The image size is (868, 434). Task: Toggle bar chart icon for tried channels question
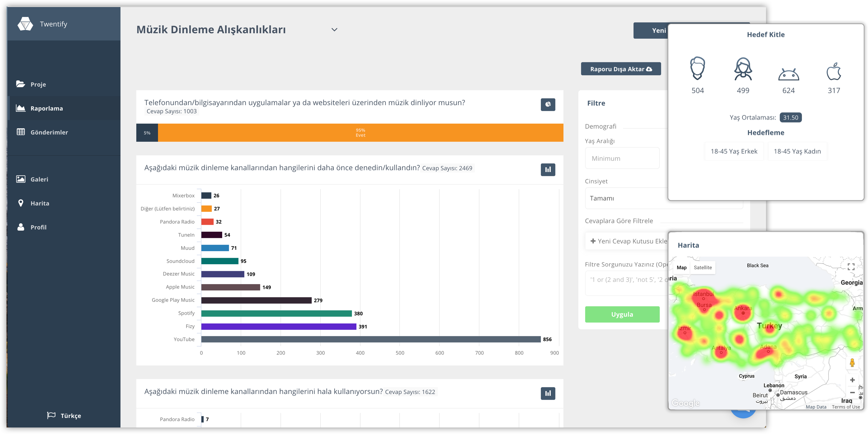pos(548,169)
